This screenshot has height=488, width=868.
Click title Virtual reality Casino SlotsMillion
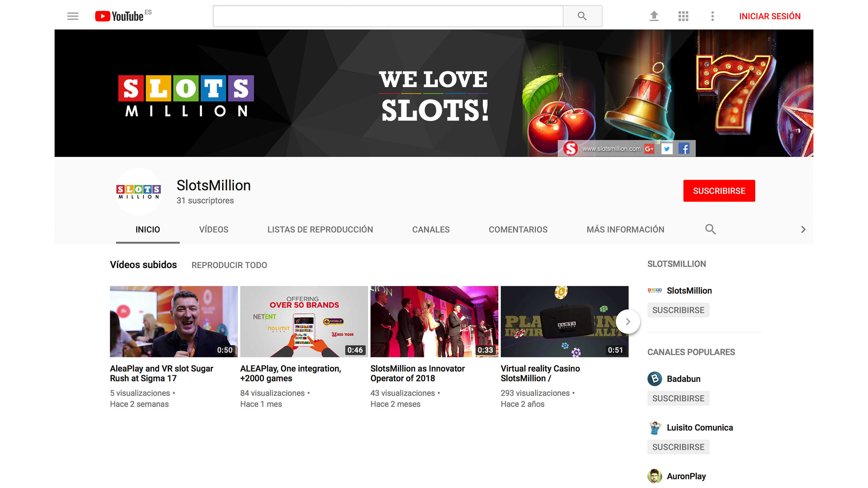click(540, 373)
